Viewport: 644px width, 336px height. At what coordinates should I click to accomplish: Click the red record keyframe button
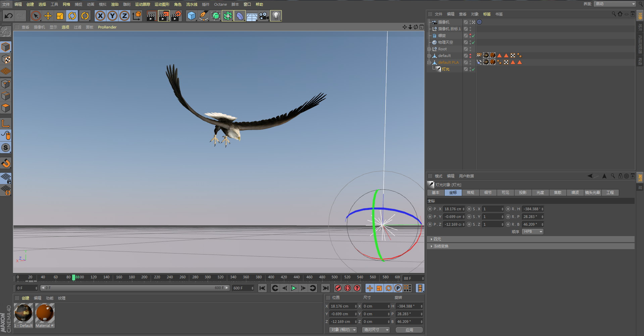[338, 288]
